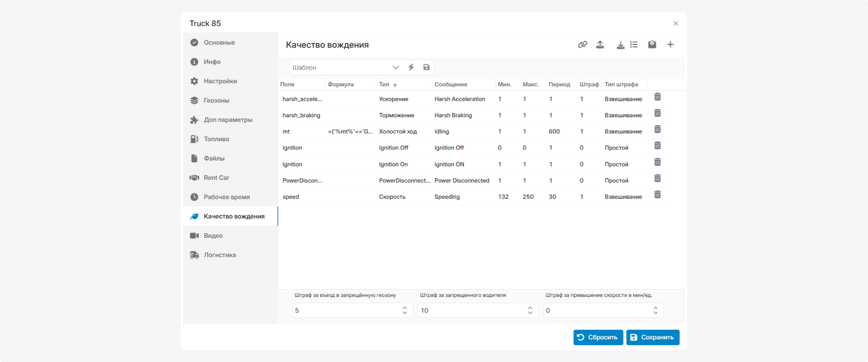Delete the speed row via trash icon

point(657,195)
